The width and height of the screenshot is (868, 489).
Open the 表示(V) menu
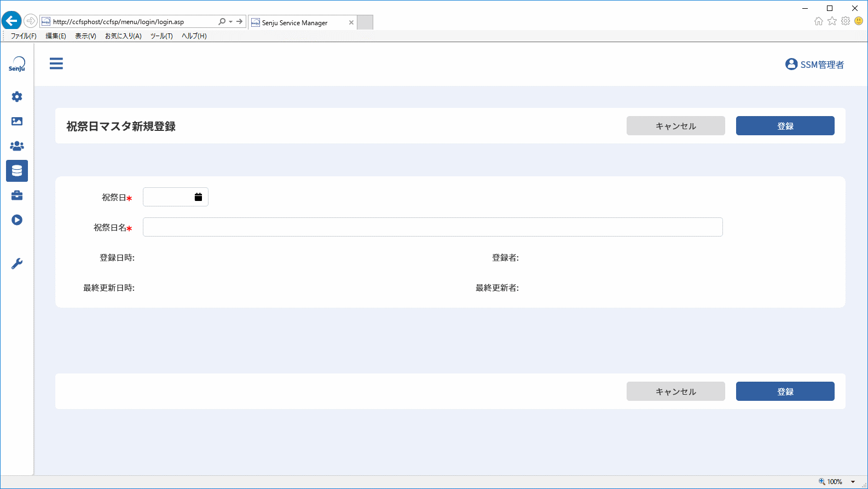pos(85,36)
